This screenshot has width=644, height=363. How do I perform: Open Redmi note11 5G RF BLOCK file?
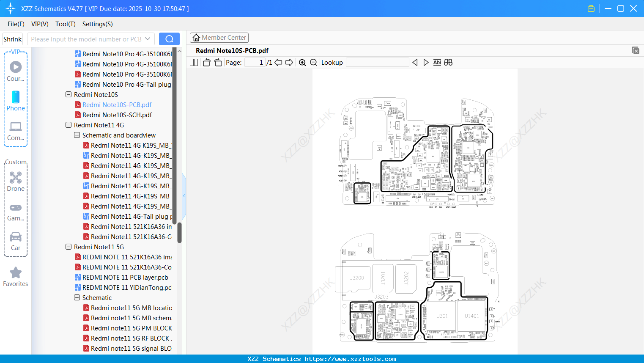point(127,338)
